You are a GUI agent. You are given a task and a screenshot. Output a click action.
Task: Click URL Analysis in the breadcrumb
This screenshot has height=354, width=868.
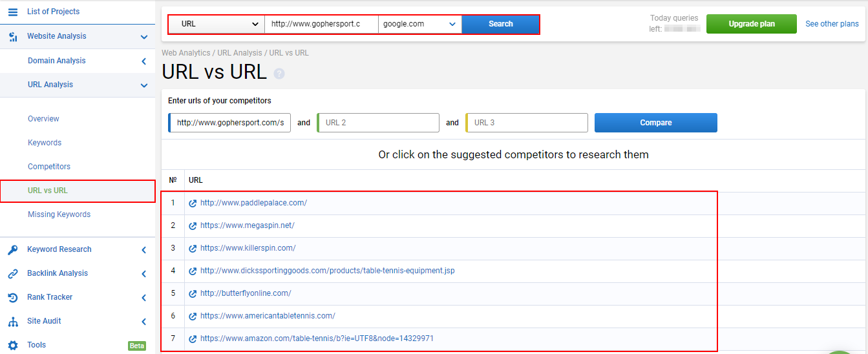point(240,53)
